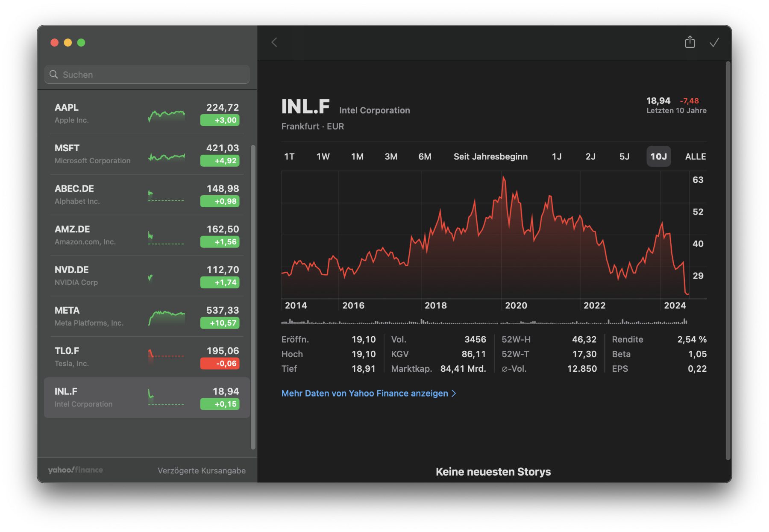Choose Seit Jahresbeginn range
The height and width of the screenshot is (532, 769).
click(x=490, y=156)
